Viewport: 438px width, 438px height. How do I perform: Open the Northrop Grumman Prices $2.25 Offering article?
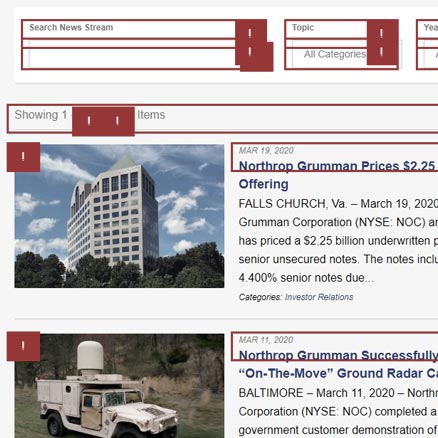pos(338,175)
